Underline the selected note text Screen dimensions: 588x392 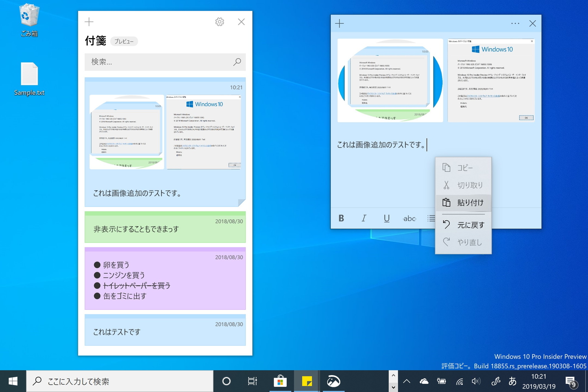(386, 218)
